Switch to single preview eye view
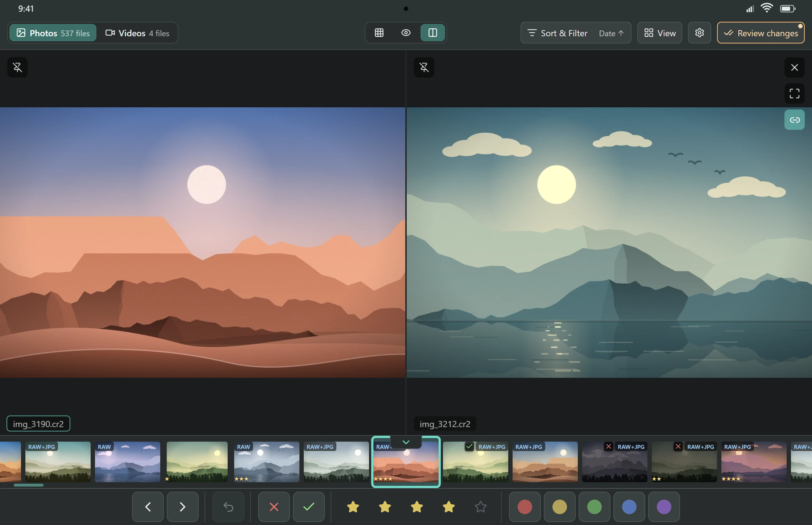This screenshot has height=525, width=812. pos(406,33)
